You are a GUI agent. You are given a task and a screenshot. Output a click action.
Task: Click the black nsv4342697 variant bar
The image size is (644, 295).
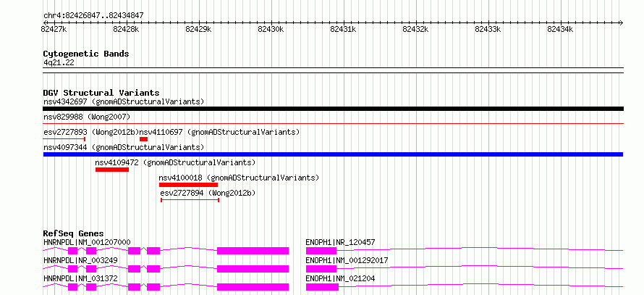tap(333, 109)
